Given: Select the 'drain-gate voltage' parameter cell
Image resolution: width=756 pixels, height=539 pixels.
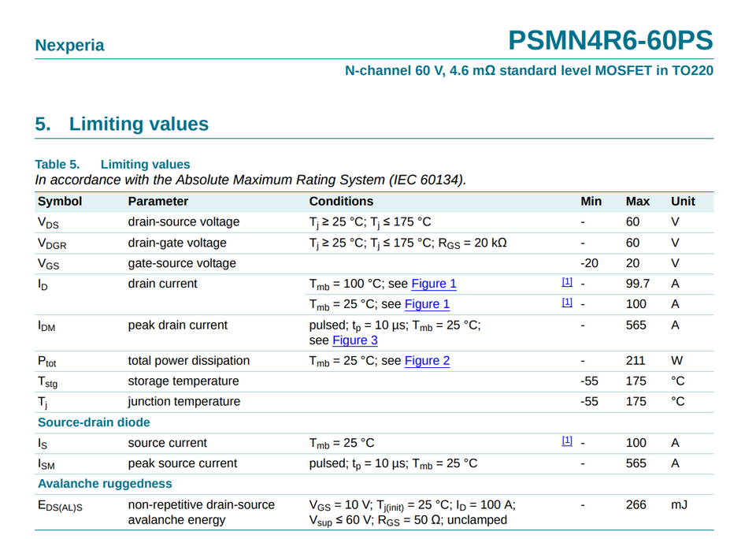Looking at the screenshot, I should [x=177, y=243].
